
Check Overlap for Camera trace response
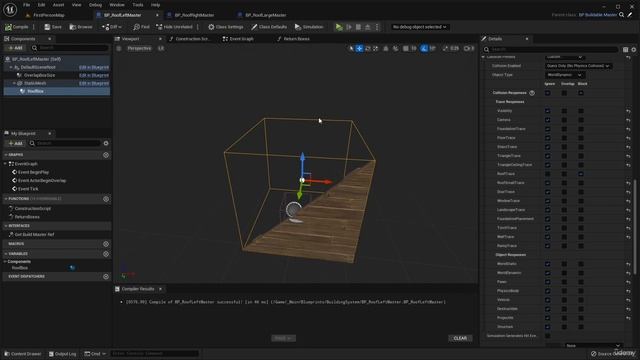click(x=564, y=120)
